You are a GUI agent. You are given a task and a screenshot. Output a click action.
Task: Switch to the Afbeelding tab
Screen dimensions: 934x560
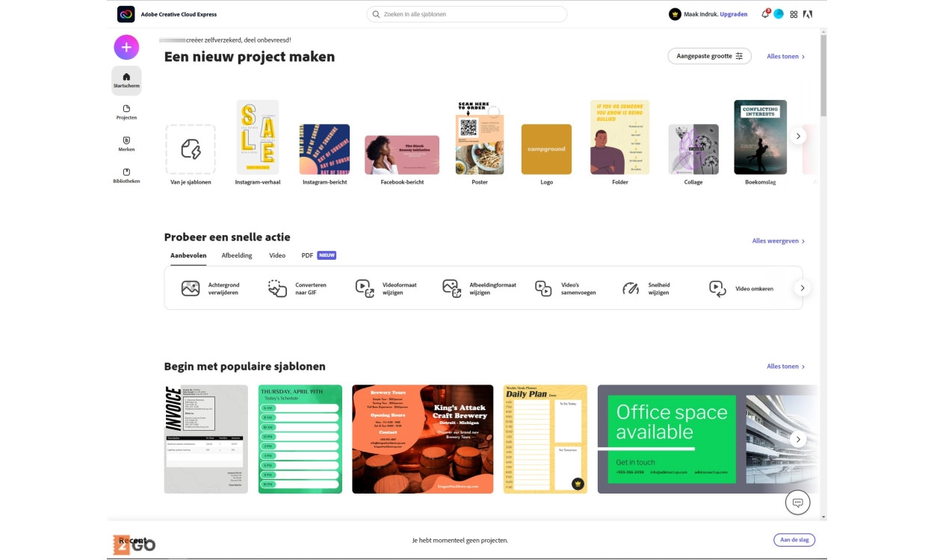click(x=237, y=255)
